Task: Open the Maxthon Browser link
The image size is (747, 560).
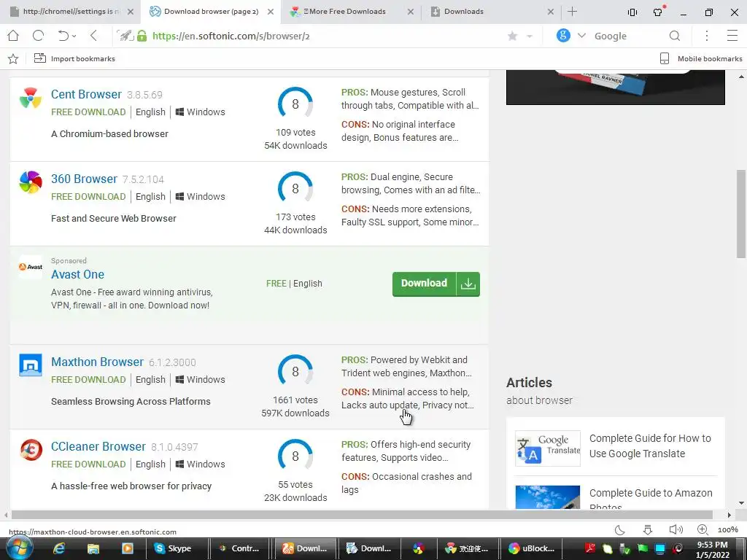Action: coord(97,362)
